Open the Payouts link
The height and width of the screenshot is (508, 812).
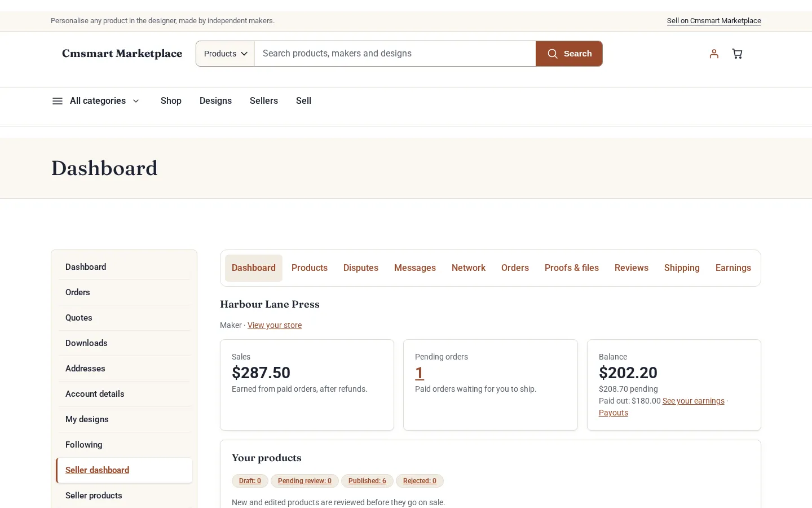614,413
